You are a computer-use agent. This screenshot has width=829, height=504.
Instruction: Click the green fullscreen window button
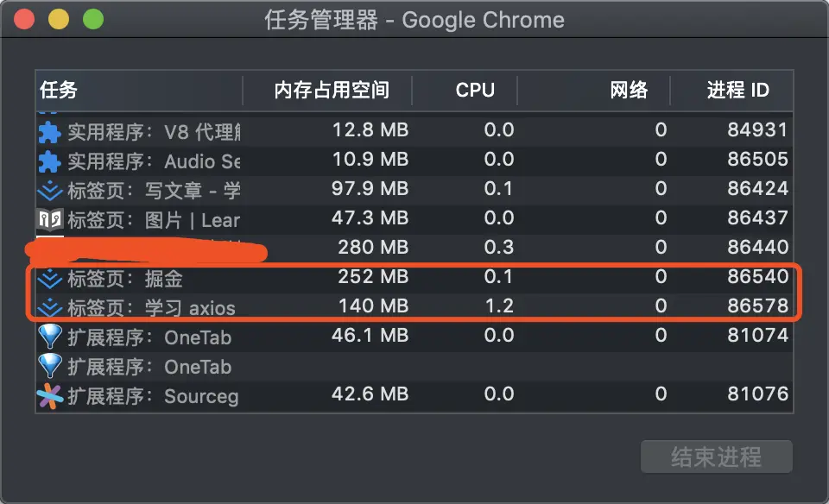point(92,20)
